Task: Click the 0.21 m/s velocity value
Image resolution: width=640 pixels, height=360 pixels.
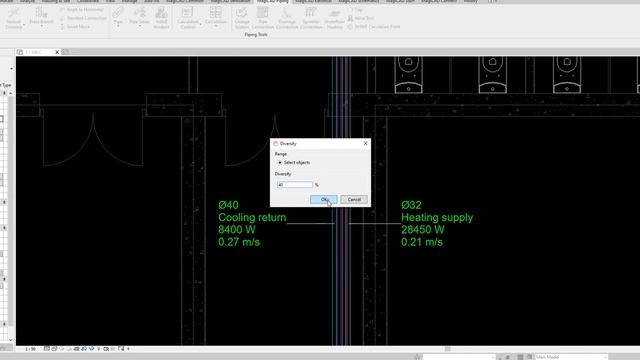Action: (422, 242)
